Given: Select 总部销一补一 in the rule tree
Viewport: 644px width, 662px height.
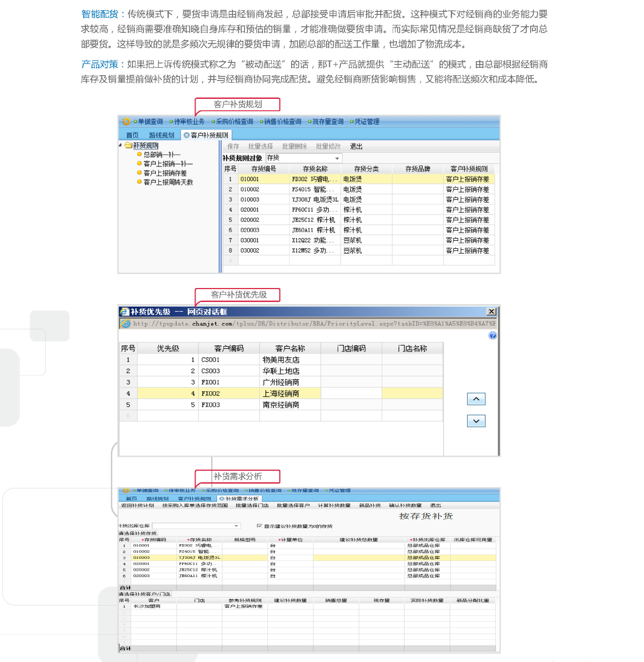Looking at the screenshot, I should pos(162,155).
